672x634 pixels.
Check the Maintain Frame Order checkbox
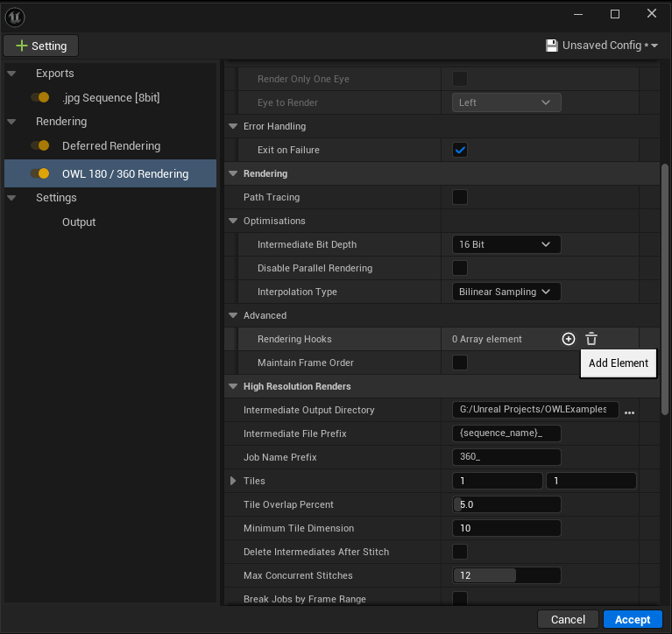point(460,363)
